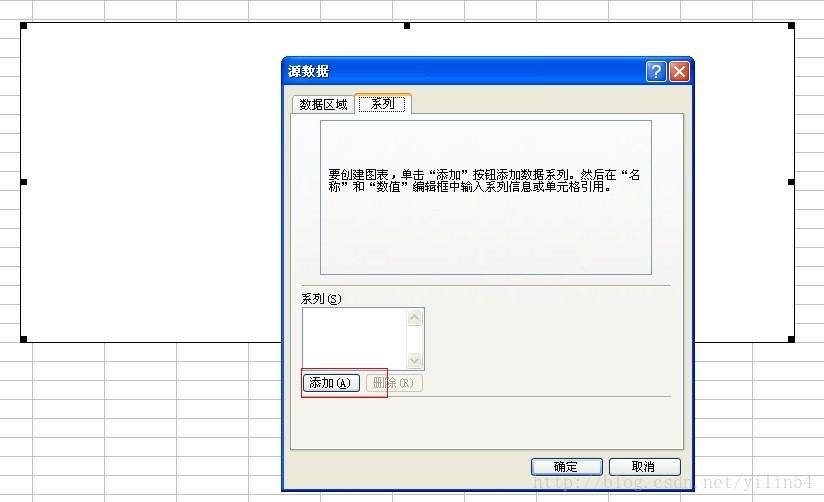Image resolution: width=824 pixels, height=502 pixels.
Task: Select the chart's bottom left corner handle
Action: pos(24,339)
